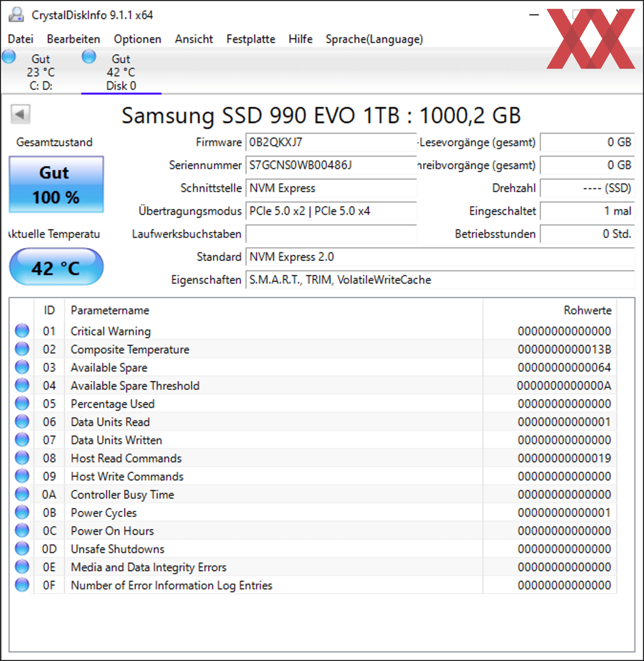Click the Unsafe Shutdowns parameter name
The image size is (644, 661).
tap(117, 549)
